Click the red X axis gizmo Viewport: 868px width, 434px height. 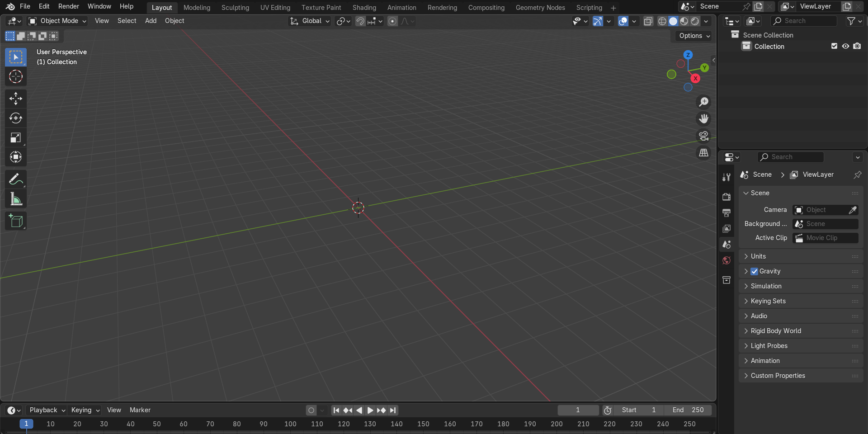point(695,78)
